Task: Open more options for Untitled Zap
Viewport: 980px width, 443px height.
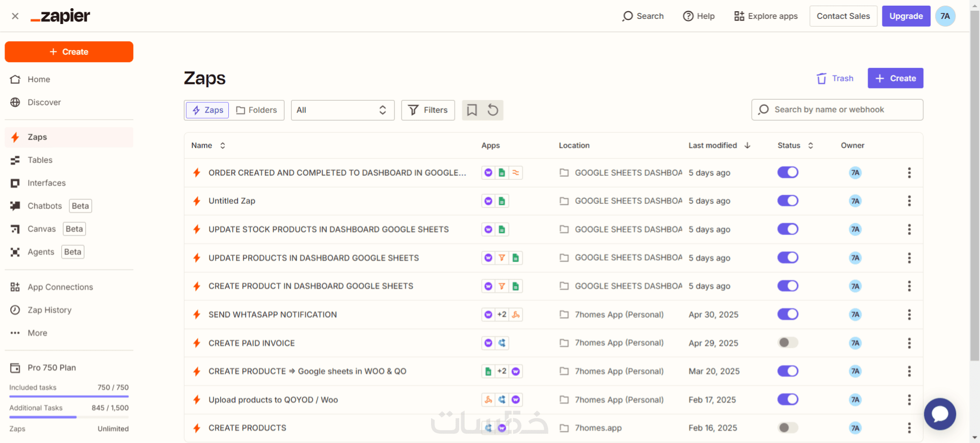Action: (909, 201)
